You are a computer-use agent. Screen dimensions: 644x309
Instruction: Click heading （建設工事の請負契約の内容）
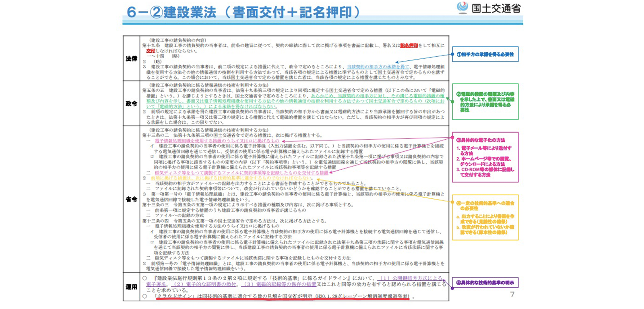pos(178,40)
